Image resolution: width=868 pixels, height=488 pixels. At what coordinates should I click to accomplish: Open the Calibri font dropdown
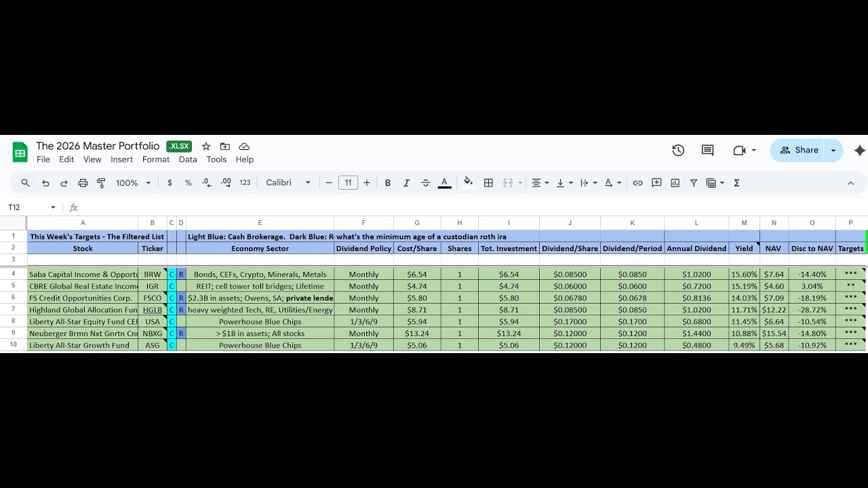point(288,183)
